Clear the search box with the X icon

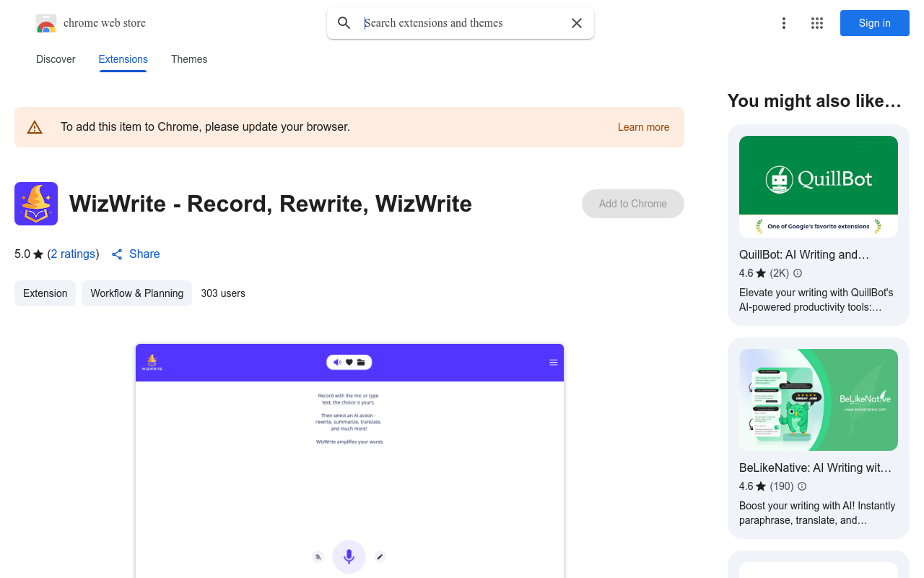point(577,23)
